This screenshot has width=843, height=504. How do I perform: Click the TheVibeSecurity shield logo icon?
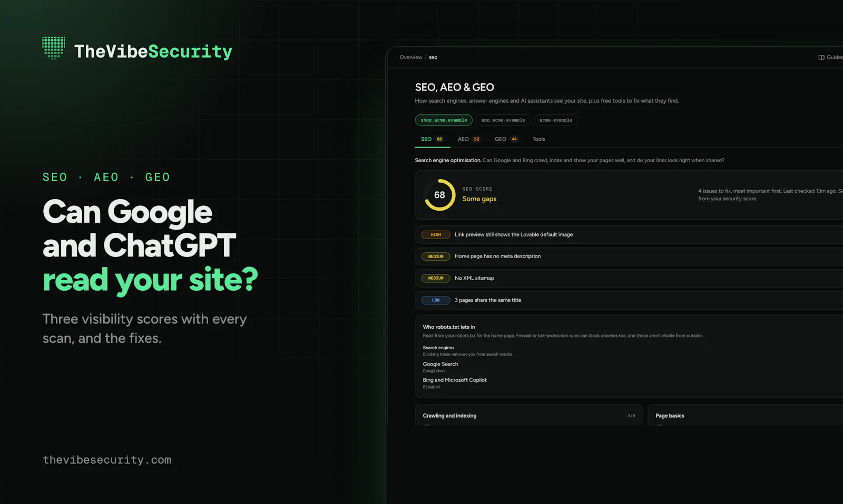click(54, 48)
